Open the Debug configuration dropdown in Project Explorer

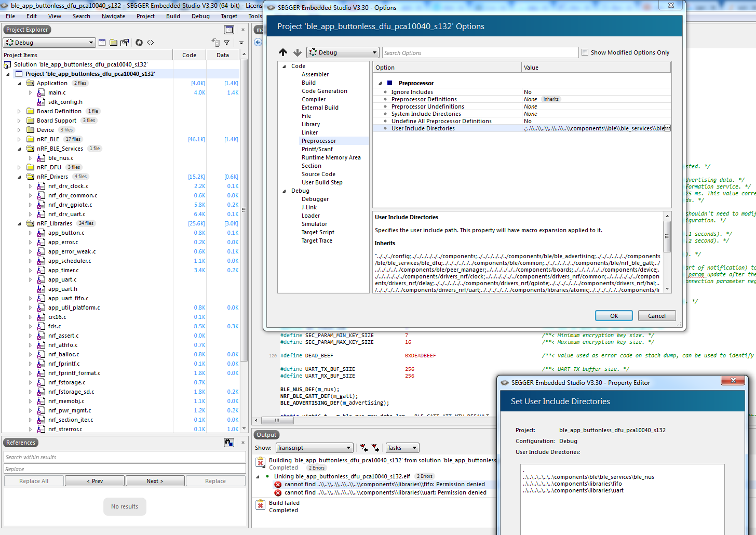click(49, 43)
